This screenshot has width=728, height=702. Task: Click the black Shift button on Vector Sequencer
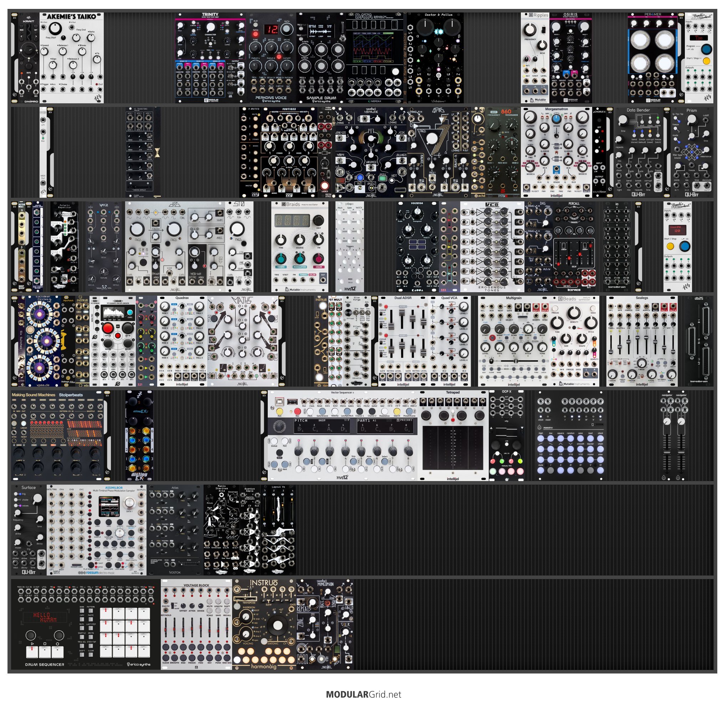pos(279,453)
